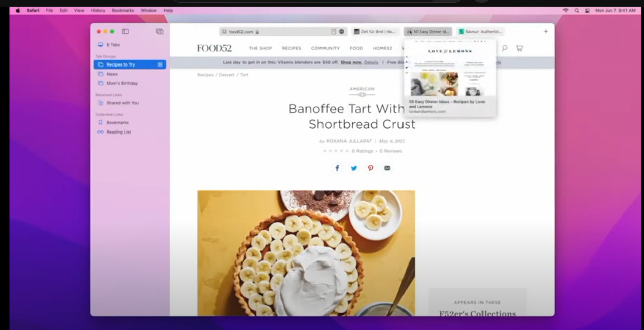Open the tab overview grid in Recipes to Try
Viewport: 644px width, 330px height.
click(160, 64)
